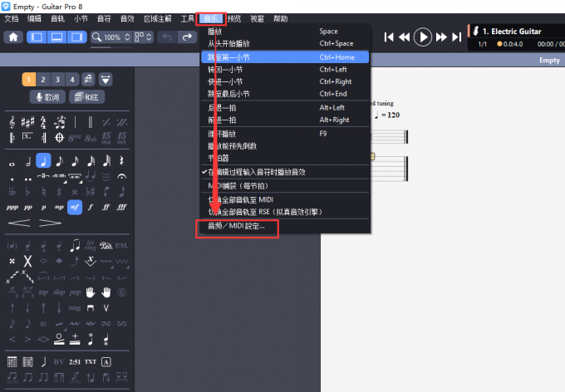The width and height of the screenshot is (565, 392).
Task: Select the eighth note duration
Action: point(59,161)
